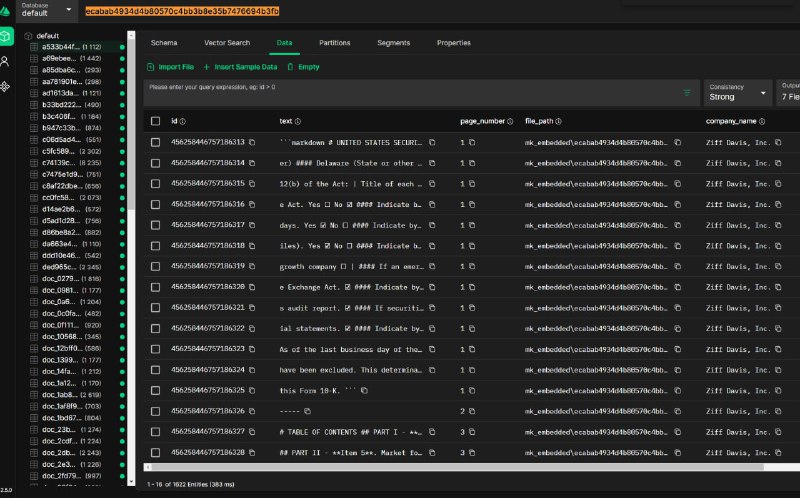This screenshot has height=498, width=800.
Task: Open the Partitions tab
Action: 335,43
